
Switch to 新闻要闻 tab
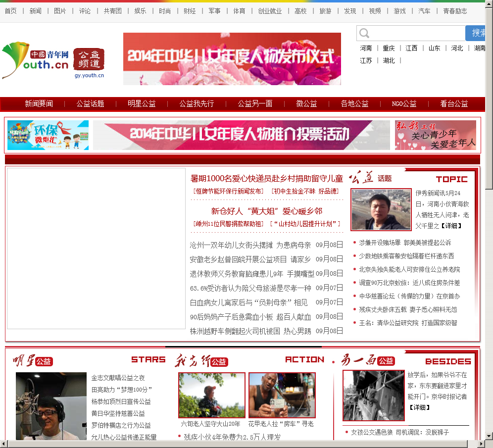[39, 104]
